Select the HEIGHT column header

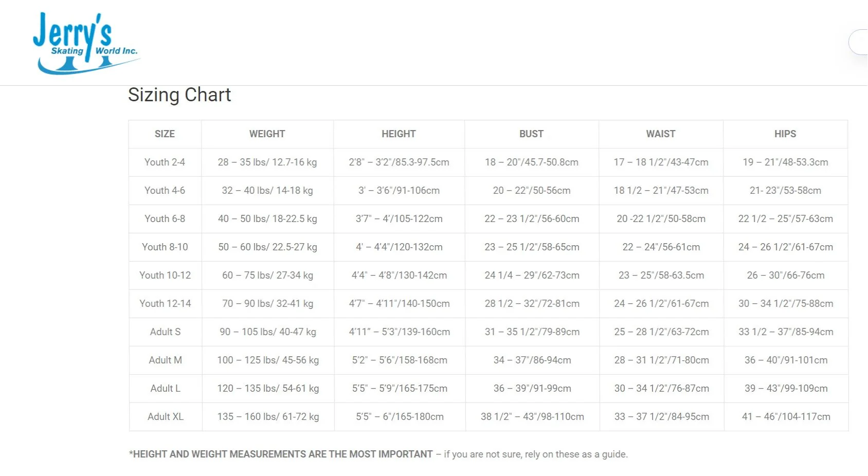coord(399,134)
